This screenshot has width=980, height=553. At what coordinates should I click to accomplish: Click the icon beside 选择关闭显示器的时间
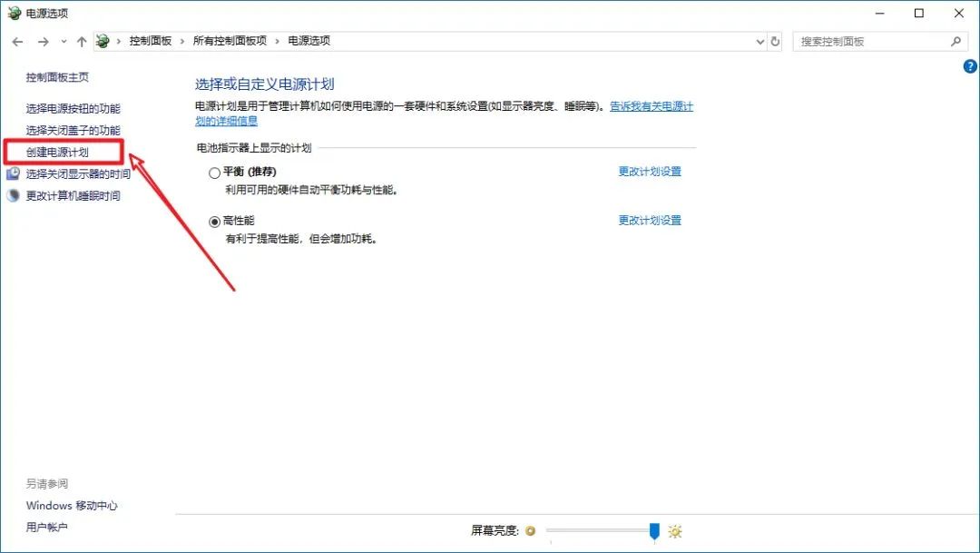tap(14, 174)
